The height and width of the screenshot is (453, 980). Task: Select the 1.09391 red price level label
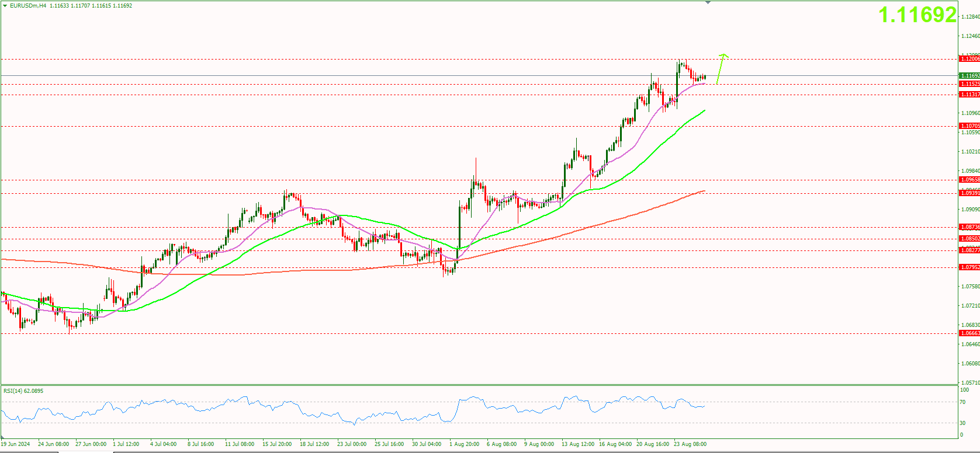pyautogui.click(x=969, y=193)
